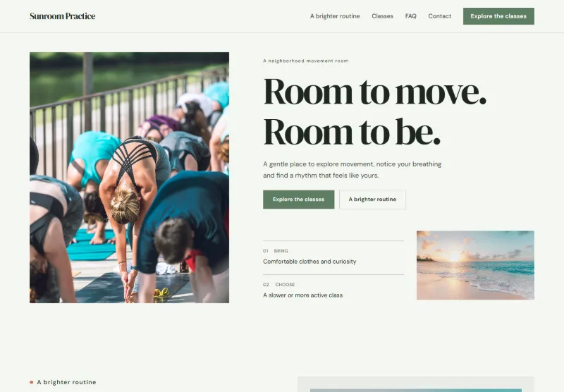Click the 01 BRING label
564x392 pixels.
pos(276,251)
